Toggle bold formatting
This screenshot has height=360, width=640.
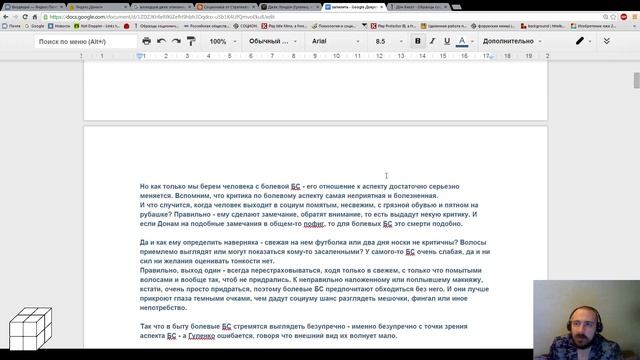[418, 41]
